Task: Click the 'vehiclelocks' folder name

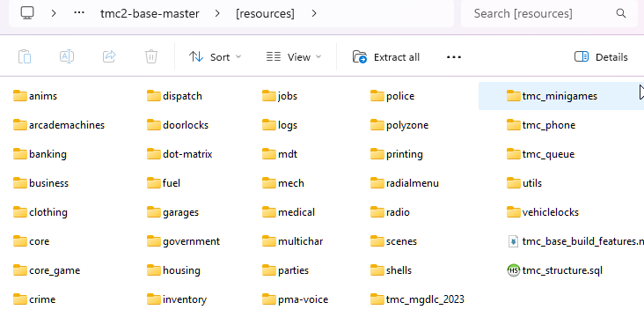Action: tap(551, 212)
